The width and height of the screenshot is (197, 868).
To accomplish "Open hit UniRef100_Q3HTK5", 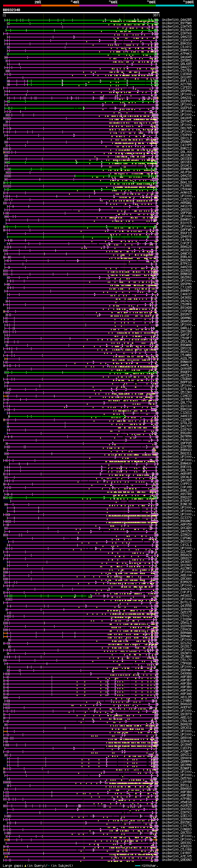I will [177, 26].
